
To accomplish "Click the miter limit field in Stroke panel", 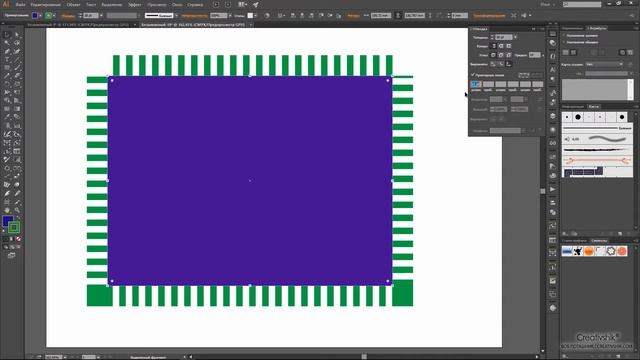I will click(534, 55).
